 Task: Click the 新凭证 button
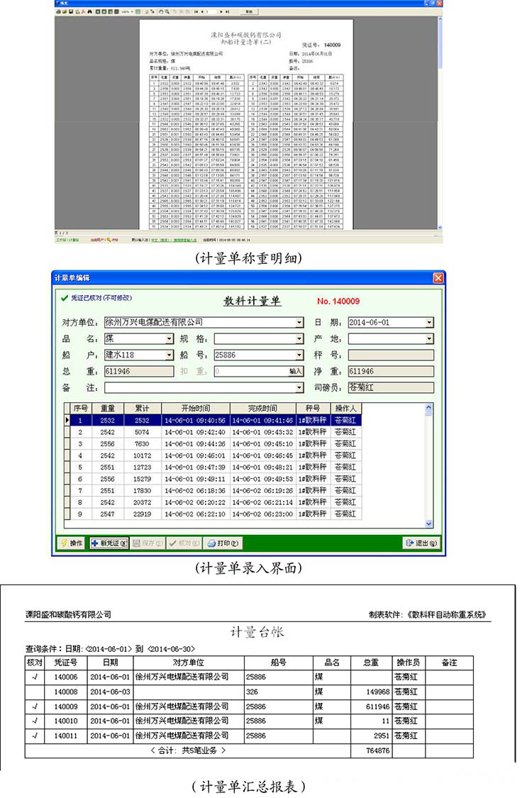click(109, 543)
